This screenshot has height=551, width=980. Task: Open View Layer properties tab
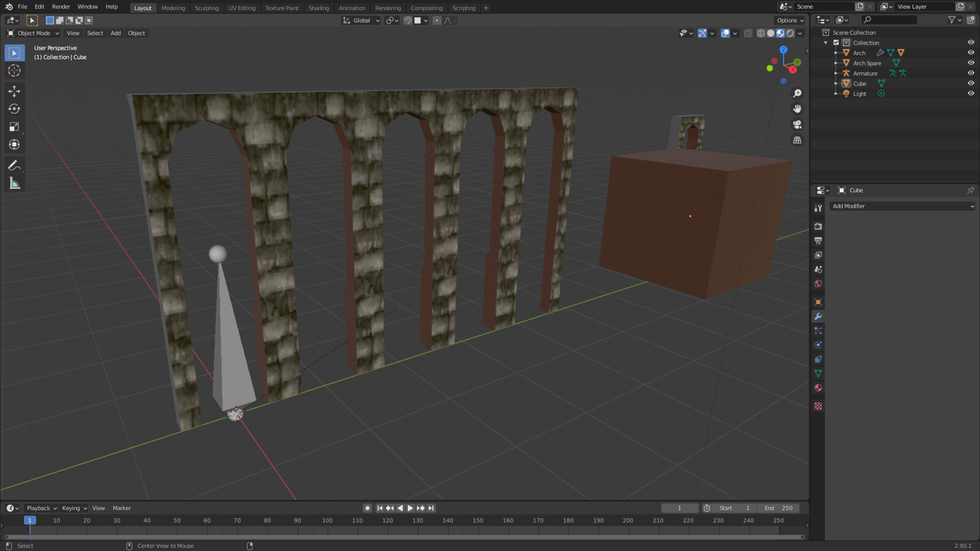point(818,255)
